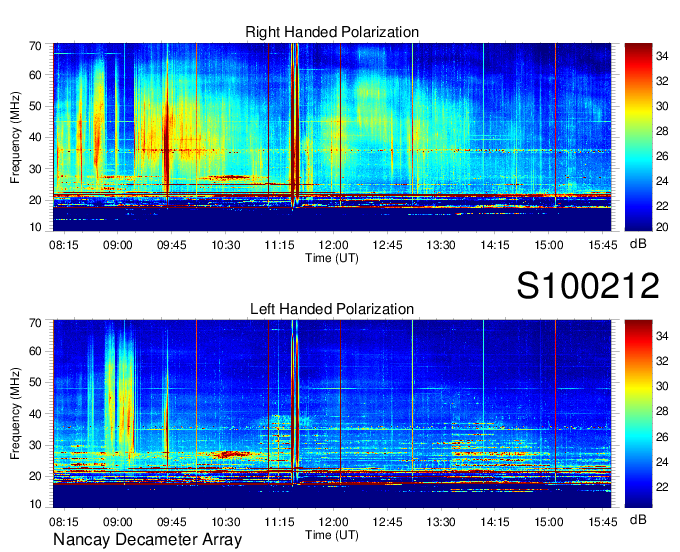Click the 08:15 time tick of Right Handed plot
The height and width of the screenshot is (552, 680).
tap(64, 245)
